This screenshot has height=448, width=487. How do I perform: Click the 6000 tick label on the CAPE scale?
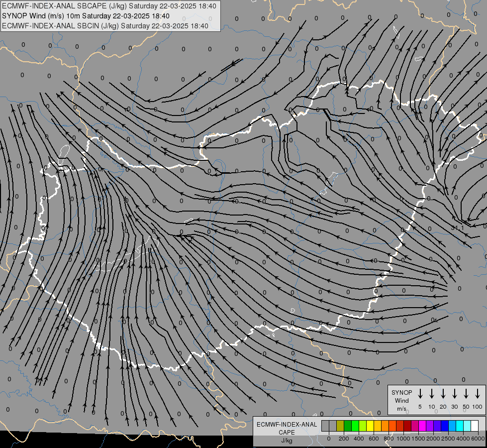pos(478,439)
